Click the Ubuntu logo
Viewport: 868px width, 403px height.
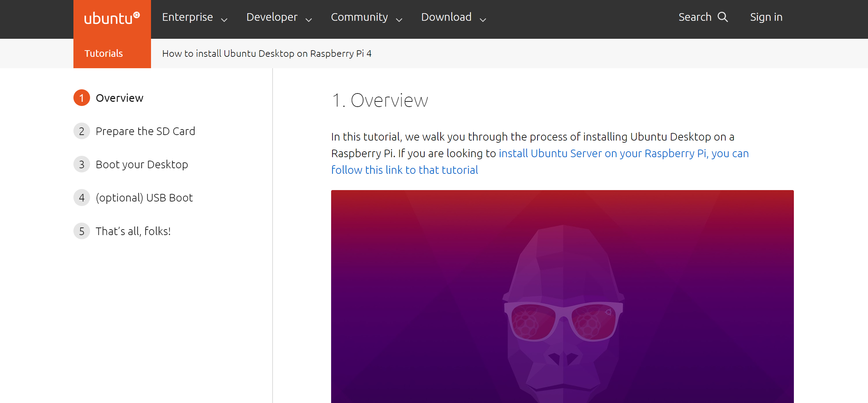click(112, 18)
